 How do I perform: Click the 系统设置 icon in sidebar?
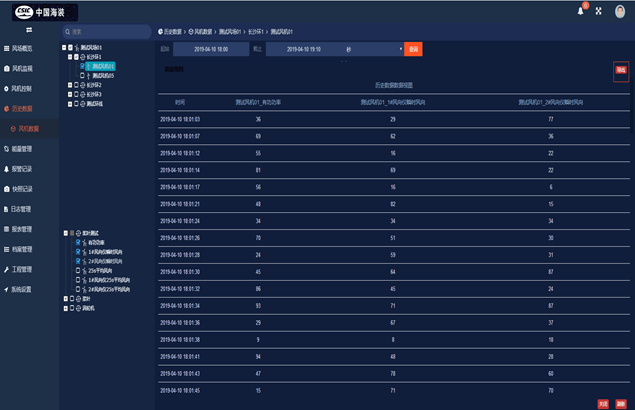7,289
